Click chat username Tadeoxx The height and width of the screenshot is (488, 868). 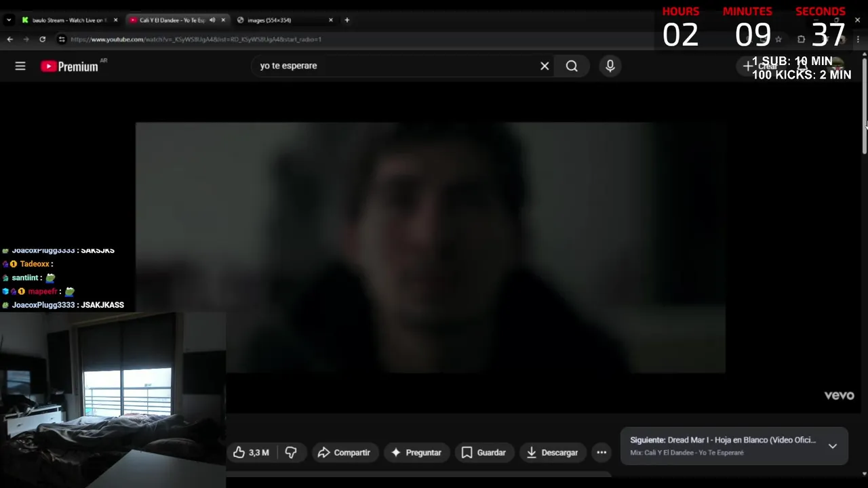point(35,264)
